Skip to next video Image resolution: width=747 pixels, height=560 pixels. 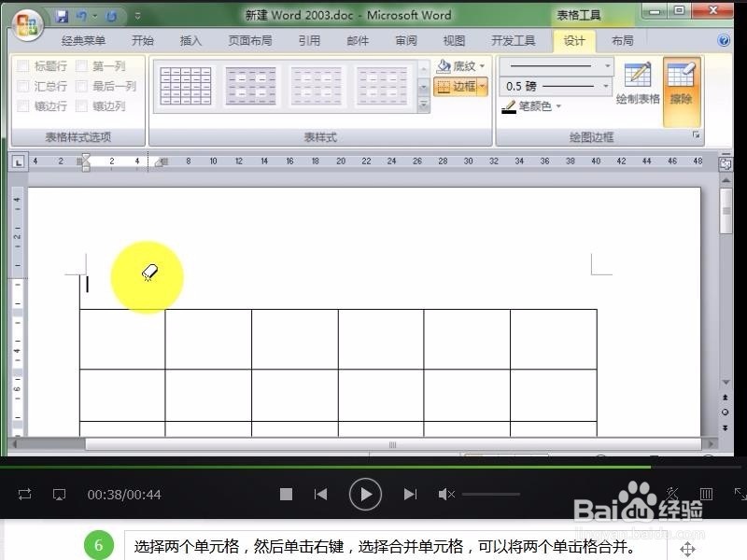[410, 495]
